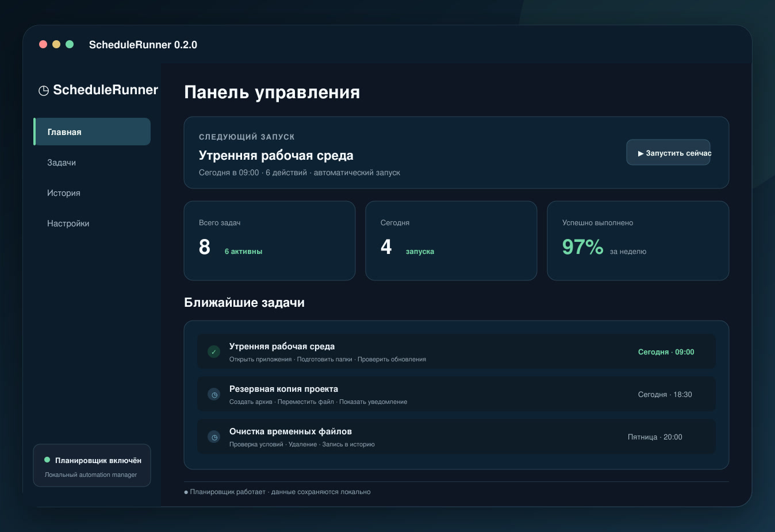Select the Очистка временных файлов task row

(456, 437)
